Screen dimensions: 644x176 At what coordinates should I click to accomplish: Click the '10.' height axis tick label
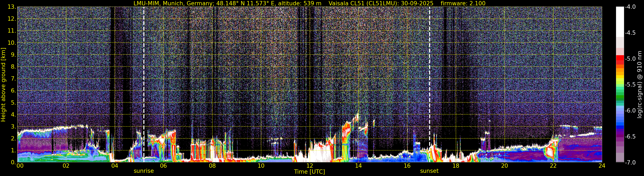(12, 43)
